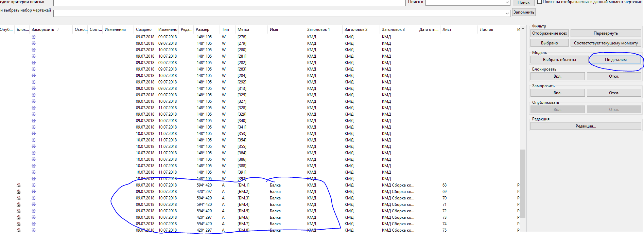The image size is (644, 234).
Task: Click the freeze snowflake icon for drawing [386]
Action: [x=34, y=159]
